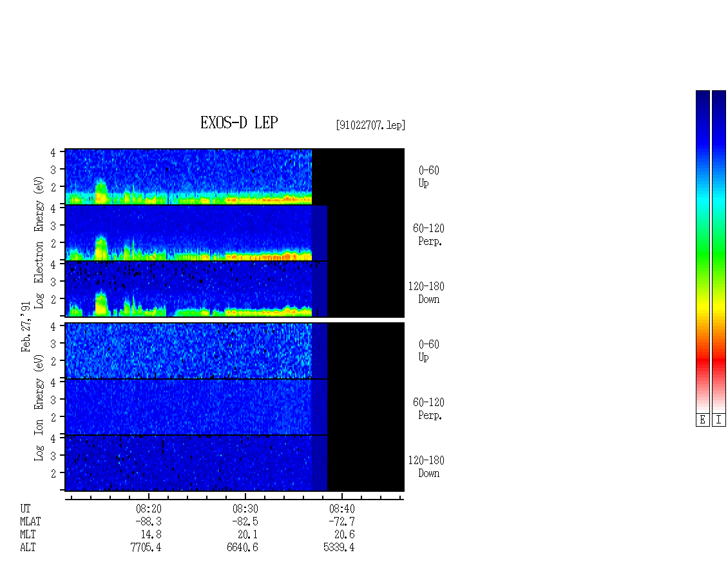The height and width of the screenshot is (564, 728).
Task: Select the MLT value 14.8
Action: click(x=151, y=535)
